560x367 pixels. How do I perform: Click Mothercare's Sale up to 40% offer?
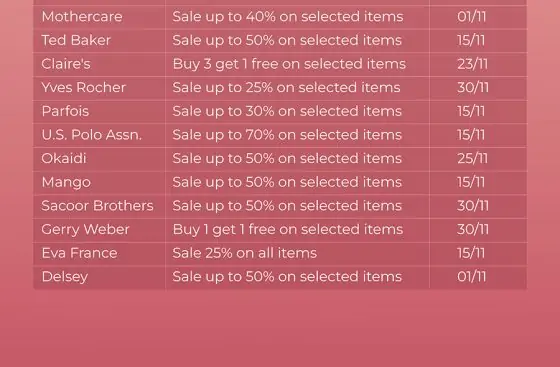click(x=288, y=17)
